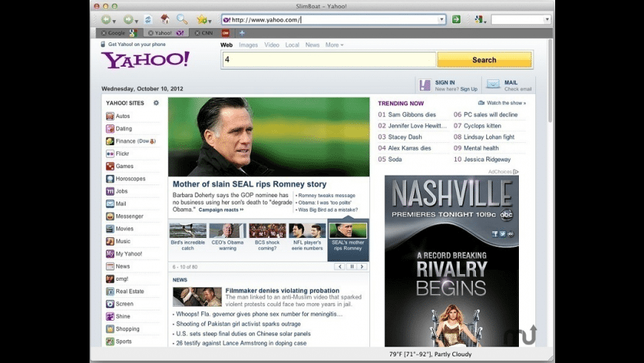Go to the Home page icon
The width and height of the screenshot is (644, 363).
[x=165, y=19]
